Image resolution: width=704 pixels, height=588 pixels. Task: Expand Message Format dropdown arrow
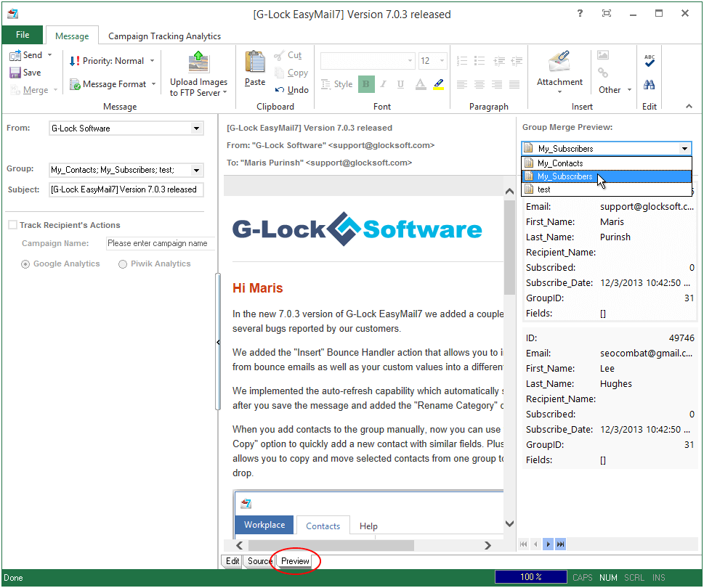153,84
